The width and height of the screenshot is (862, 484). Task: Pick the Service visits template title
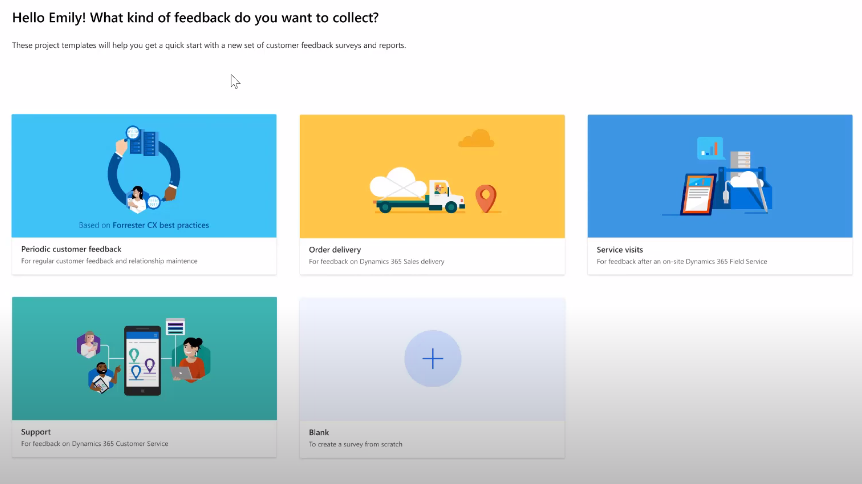pyautogui.click(x=620, y=249)
